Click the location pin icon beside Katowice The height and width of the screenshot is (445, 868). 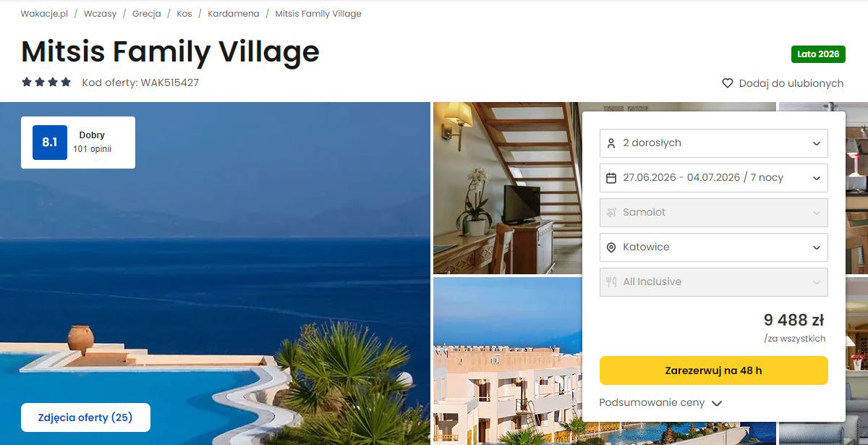click(611, 247)
